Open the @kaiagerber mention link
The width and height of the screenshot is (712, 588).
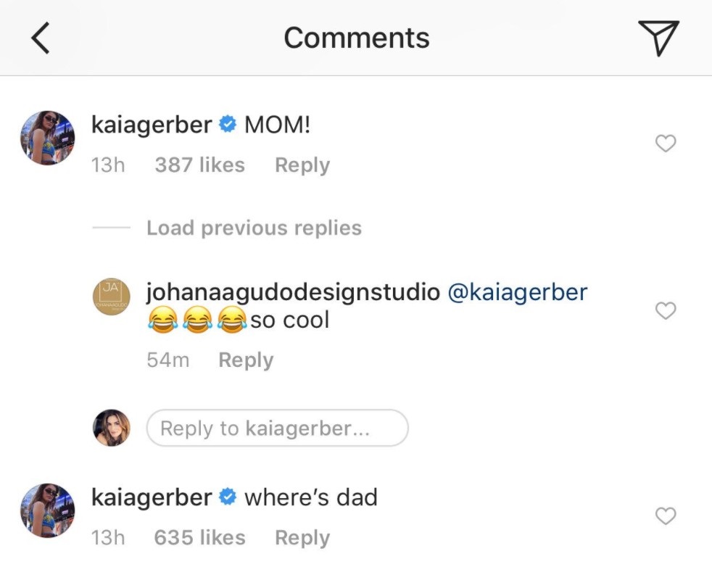point(518,292)
